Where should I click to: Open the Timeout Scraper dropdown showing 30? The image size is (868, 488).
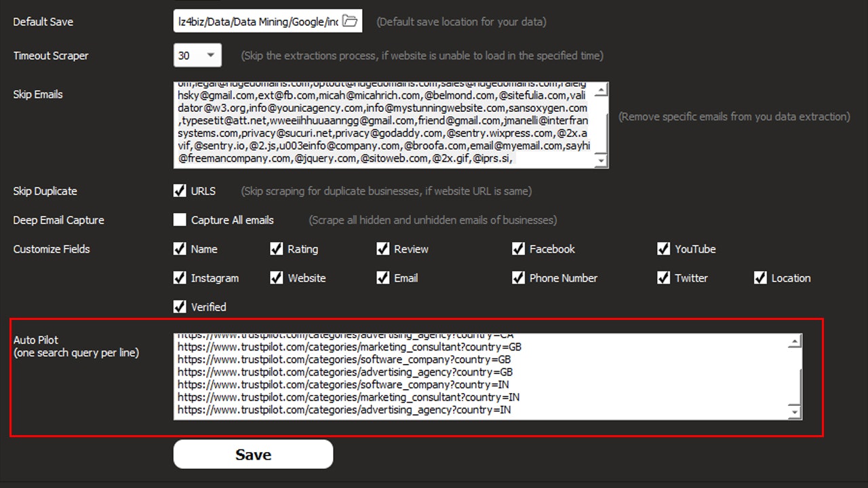[x=197, y=56]
